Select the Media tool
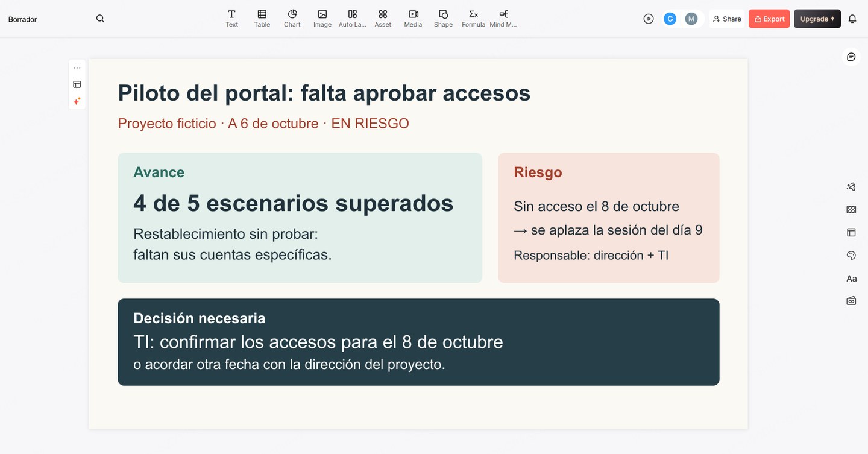The image size is (868, 454). click(413, 19)
